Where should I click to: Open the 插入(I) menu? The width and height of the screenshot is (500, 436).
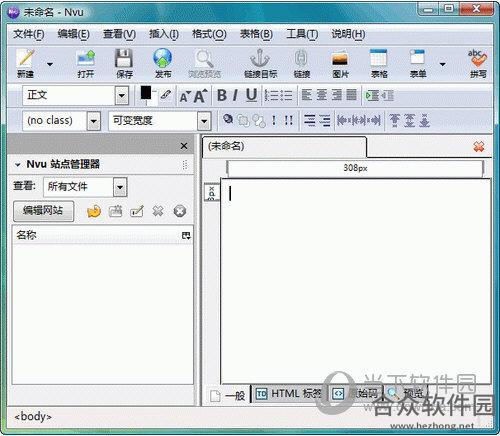(164, 34)
